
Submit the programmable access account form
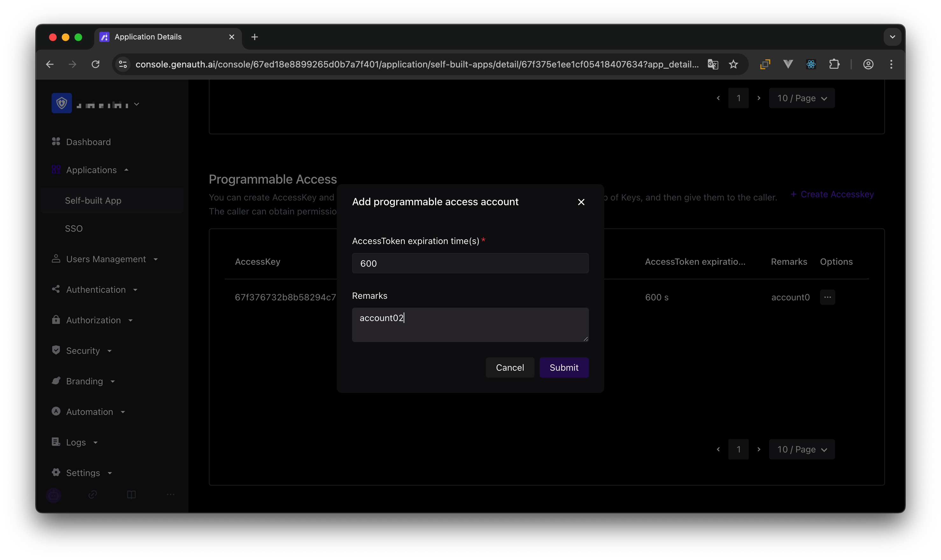pos(563,367)
